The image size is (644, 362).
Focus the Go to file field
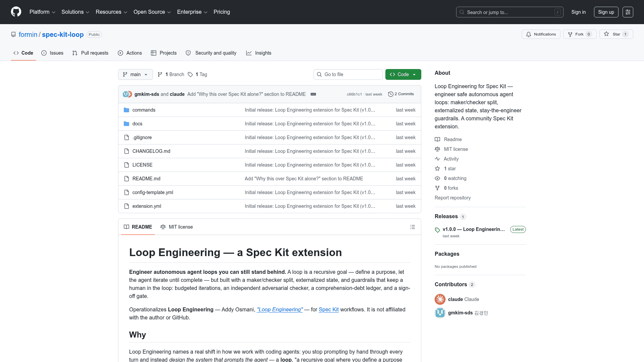coord(348,74)
